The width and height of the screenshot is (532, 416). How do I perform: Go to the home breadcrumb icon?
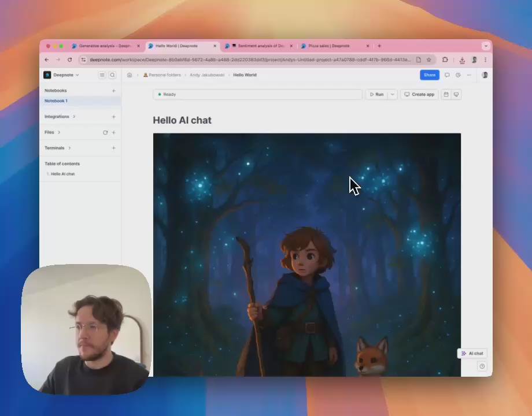(x=130, y=75)
